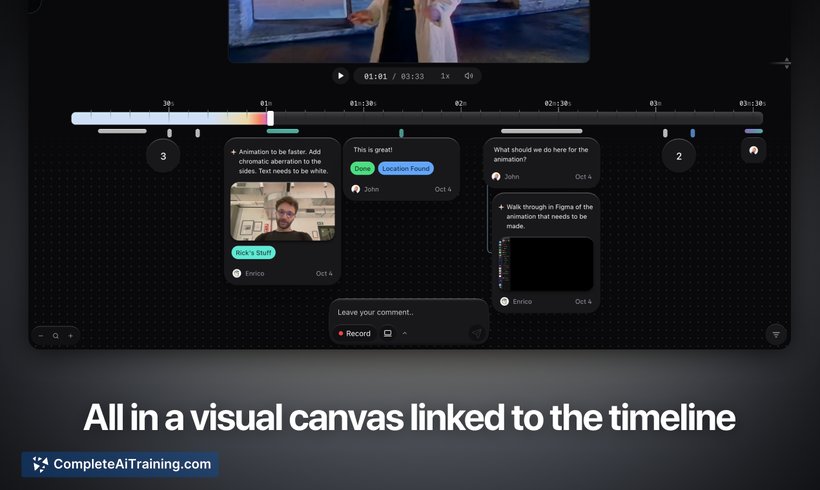This screenshot has height=490, width=820.
Task: Select the blue marker after 03m
Action: pos(692,133)
